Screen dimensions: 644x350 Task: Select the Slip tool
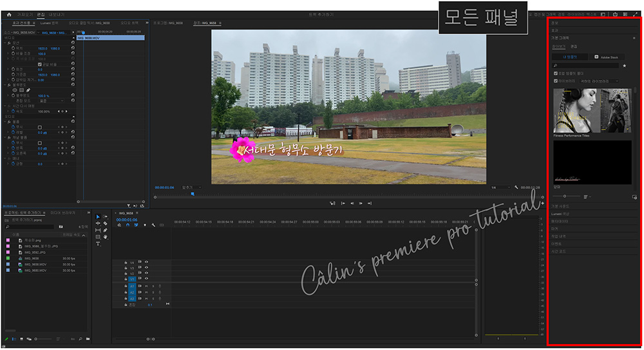coord(98,230)
